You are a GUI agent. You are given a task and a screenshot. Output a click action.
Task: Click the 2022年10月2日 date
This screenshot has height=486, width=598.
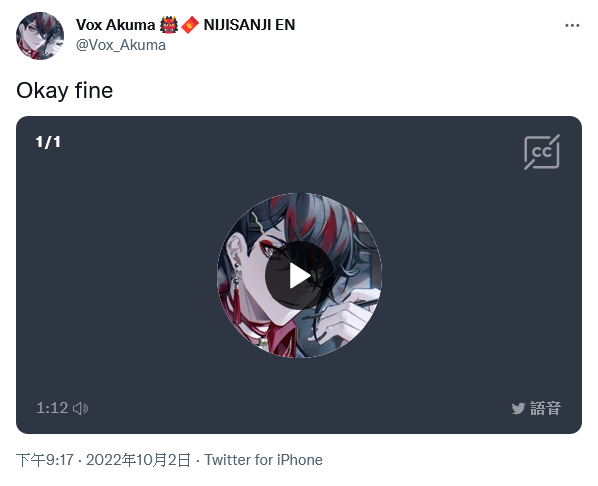click(138, 460)
